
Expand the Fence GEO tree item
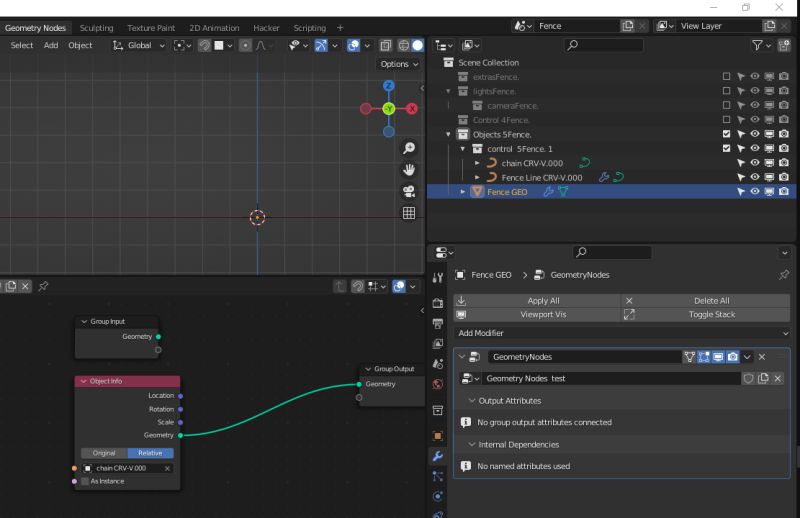pos(463,192)
